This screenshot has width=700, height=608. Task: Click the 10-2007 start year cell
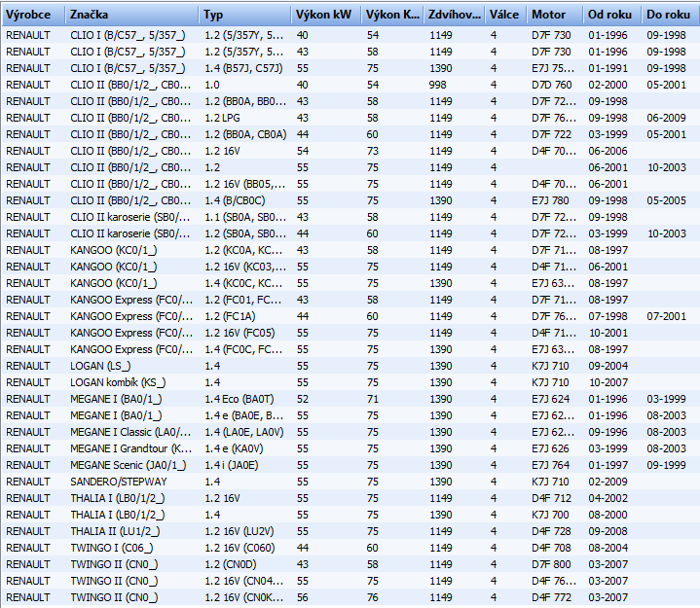tap(608, 382)
